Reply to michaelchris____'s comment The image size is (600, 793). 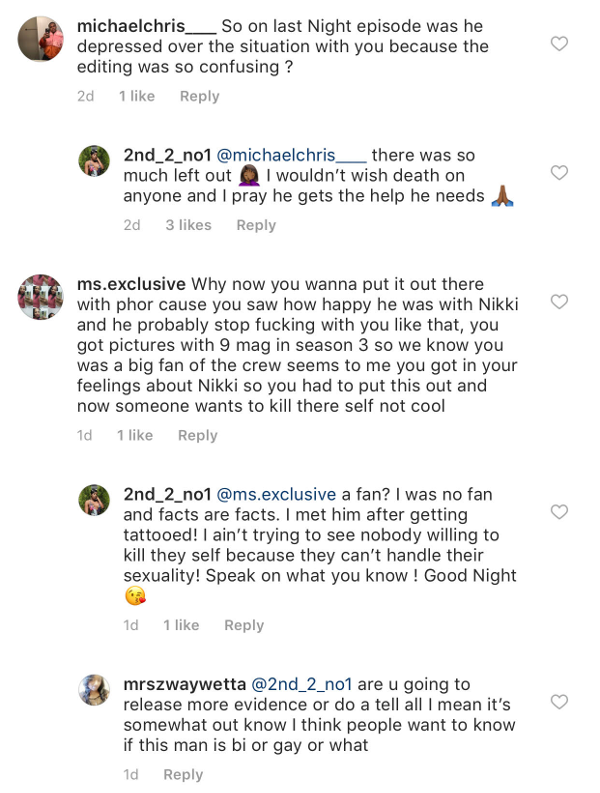tap(199, 96)
